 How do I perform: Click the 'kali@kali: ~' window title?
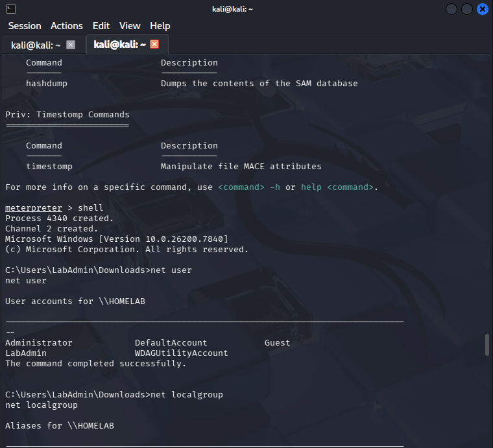(x=232, y=9)
